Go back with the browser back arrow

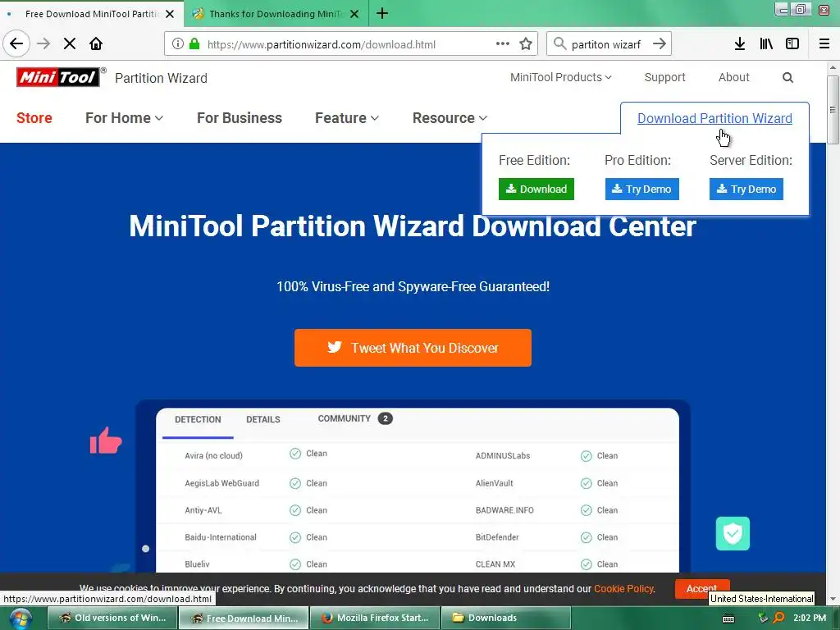coord(16,43)
